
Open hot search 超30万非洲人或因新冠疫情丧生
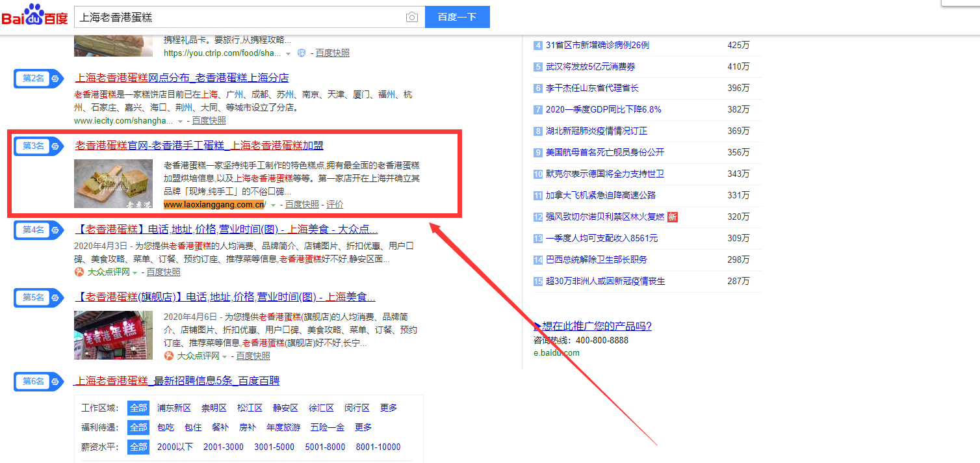click(x=606, y=281)
